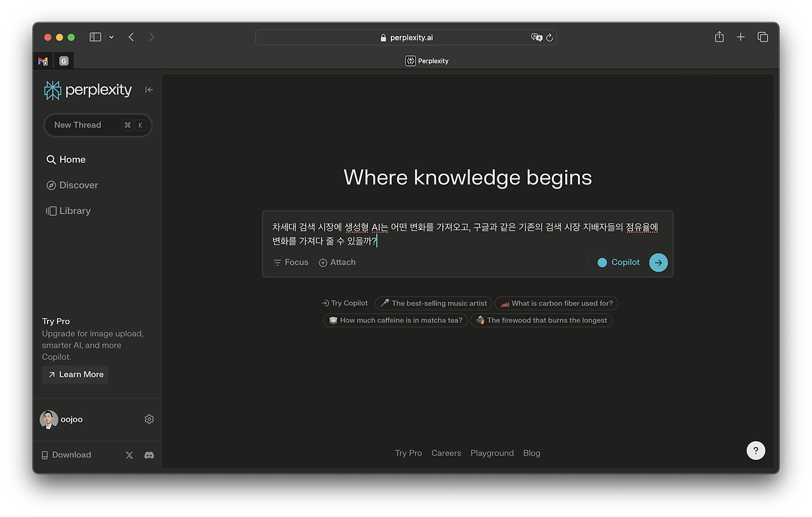The image size is (812, 517).
Task: Open the Discord icon link
Action: [149, 455]
